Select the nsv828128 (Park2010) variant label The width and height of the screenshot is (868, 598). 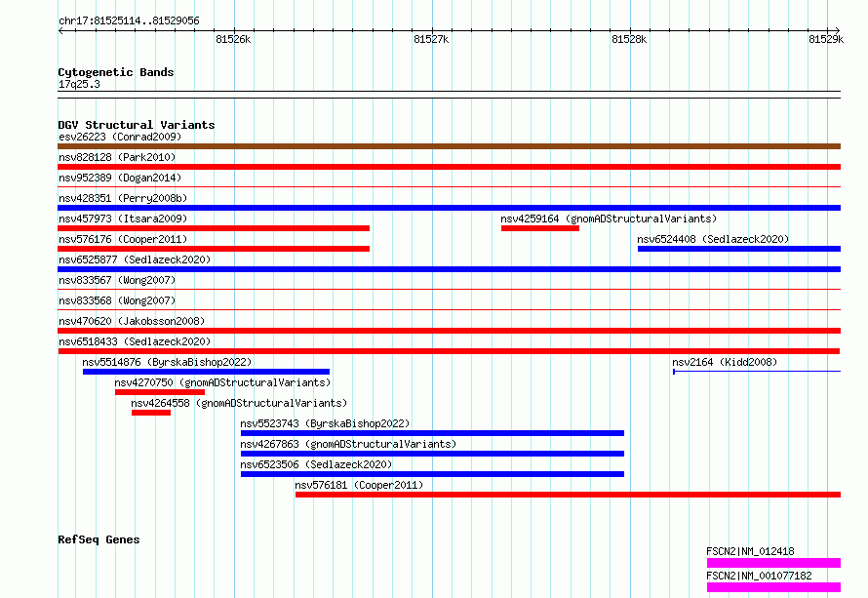pos(117,157)
